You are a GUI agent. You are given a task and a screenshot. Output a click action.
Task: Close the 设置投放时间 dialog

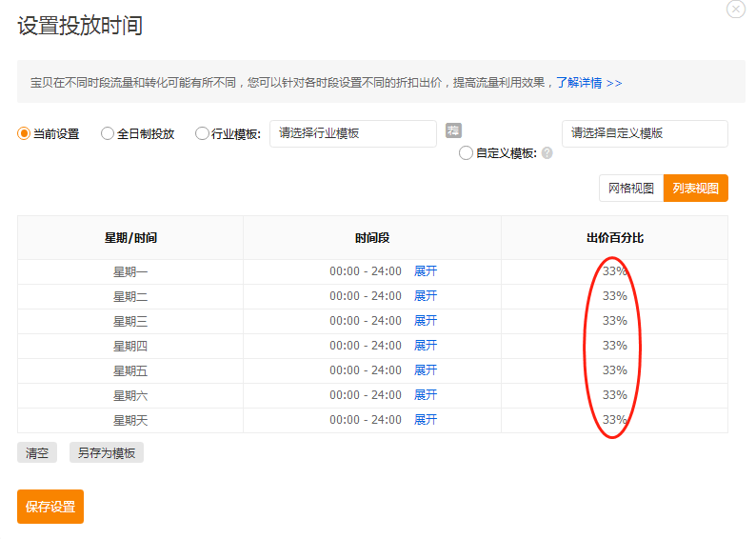pyautogui.click(x=736, y=10)
